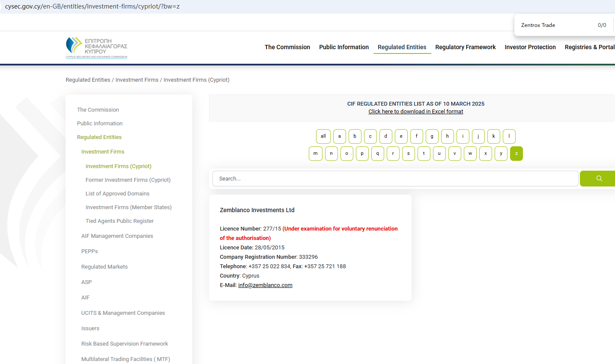The width and height of the screenshot is (615, 364).
Task: Filter entities by letter i
Action: point(463,136)
